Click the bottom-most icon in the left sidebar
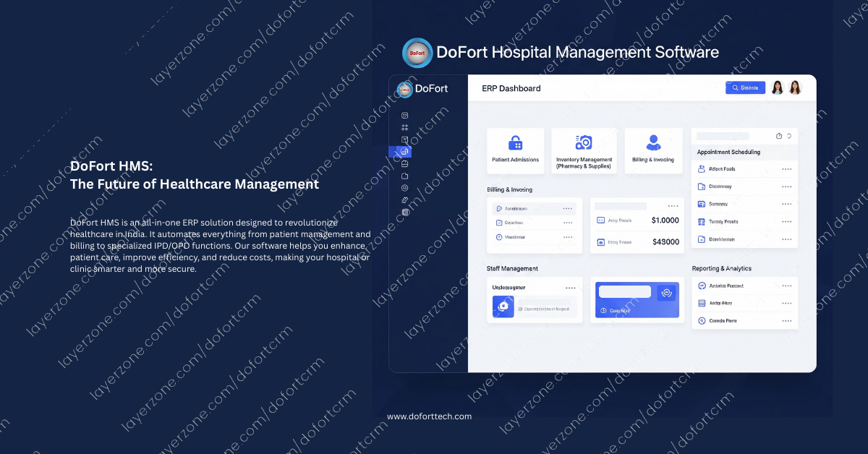The image size is (868, 454). tap(404, 212)
